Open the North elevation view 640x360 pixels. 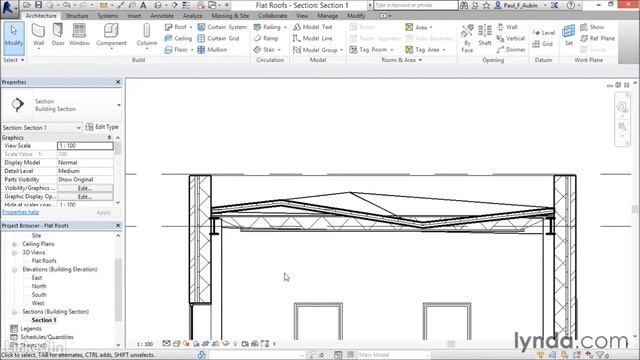click(x=39, y=287)
